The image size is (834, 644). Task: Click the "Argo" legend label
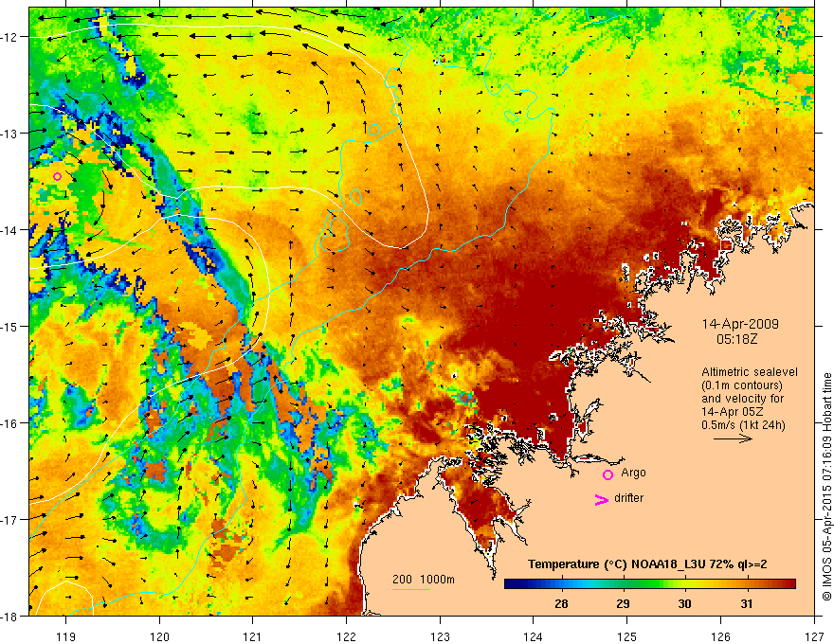(633, 473)
